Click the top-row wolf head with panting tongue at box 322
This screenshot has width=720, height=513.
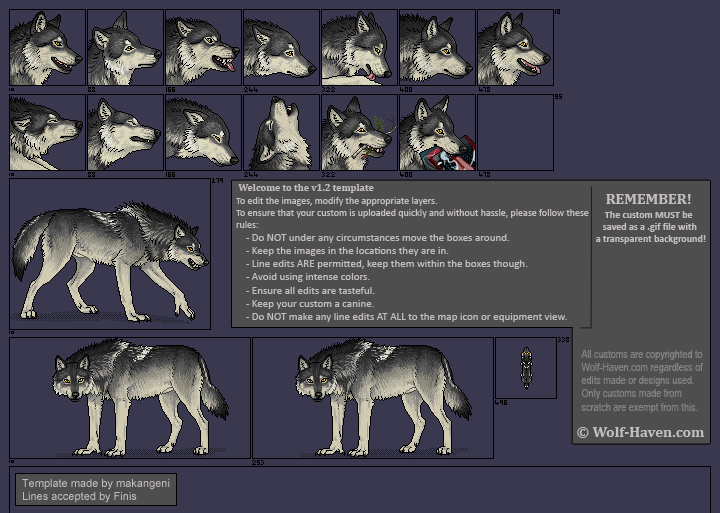click(x=359, y=48)
